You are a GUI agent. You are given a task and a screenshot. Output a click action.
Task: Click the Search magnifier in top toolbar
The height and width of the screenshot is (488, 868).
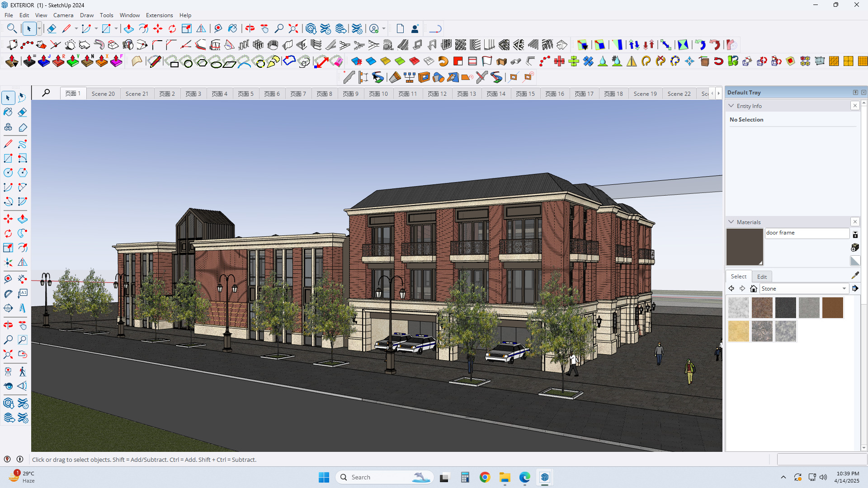coord(12,29)
